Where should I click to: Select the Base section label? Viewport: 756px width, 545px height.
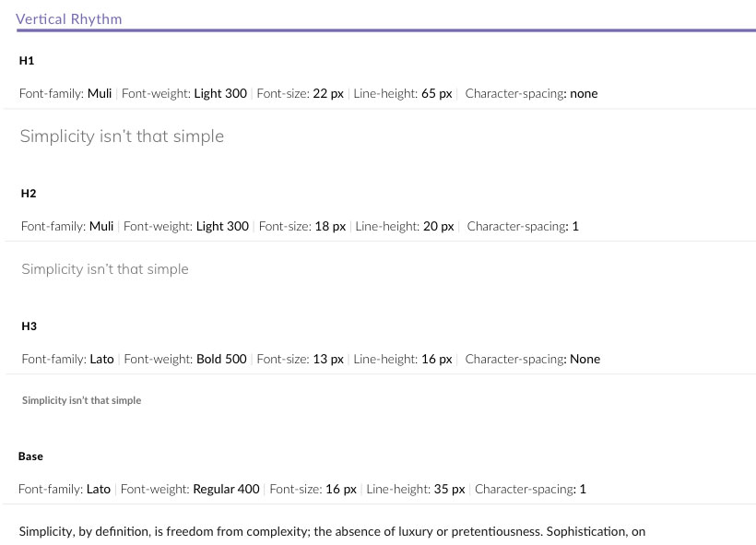pos(30,456)
